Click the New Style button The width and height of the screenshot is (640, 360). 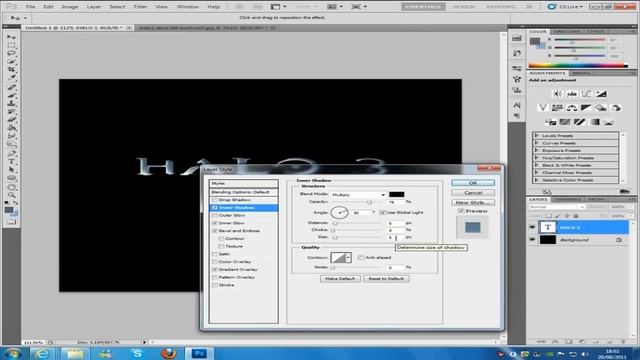pos(473,202)
